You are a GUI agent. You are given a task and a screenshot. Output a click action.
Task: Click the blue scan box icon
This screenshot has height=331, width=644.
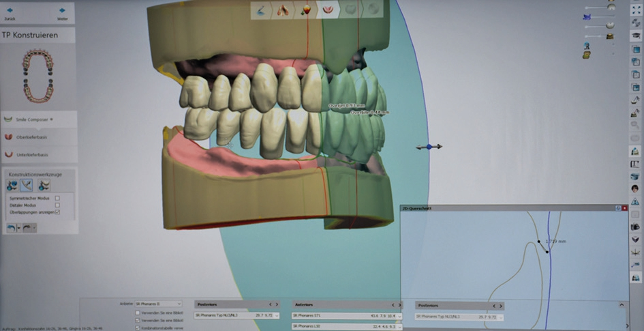point(635,176)
